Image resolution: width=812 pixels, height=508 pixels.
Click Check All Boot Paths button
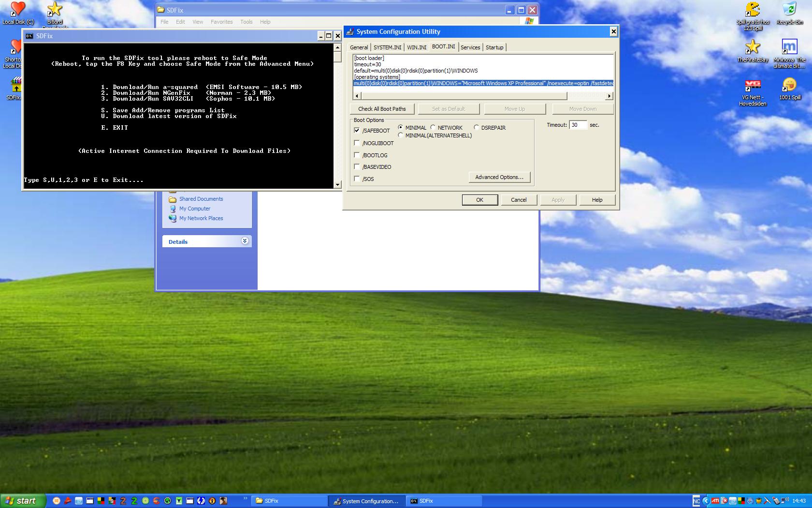[382, 109]
